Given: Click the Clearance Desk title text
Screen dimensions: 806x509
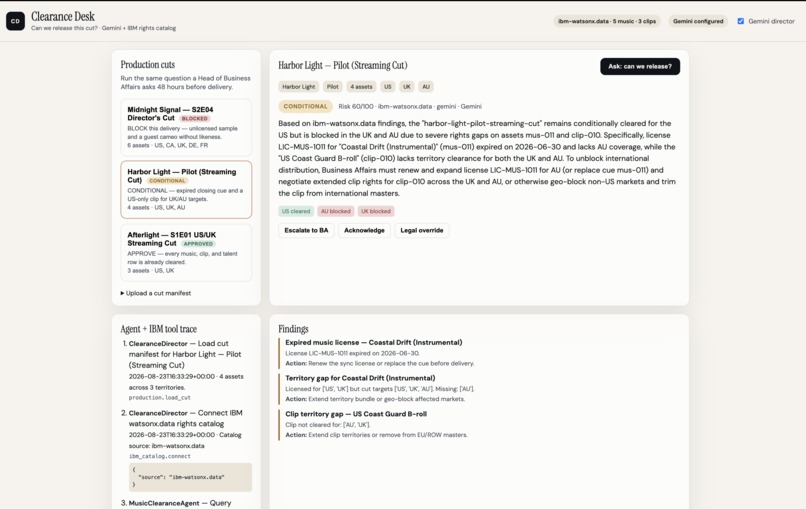Looking at the screenshot, I should click(x=63, y=16).
